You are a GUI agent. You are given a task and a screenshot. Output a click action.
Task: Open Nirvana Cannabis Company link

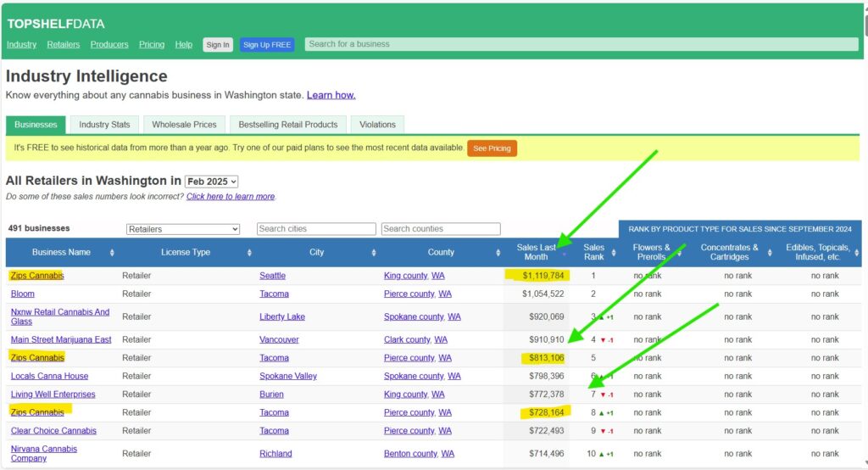44,453
